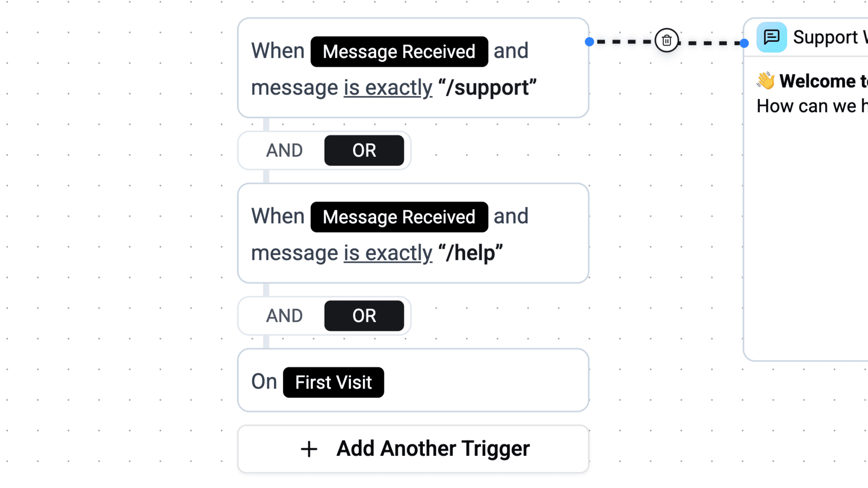Click the plus icon to add trigger
The image size is (868, 488).
tap(309, 449)
